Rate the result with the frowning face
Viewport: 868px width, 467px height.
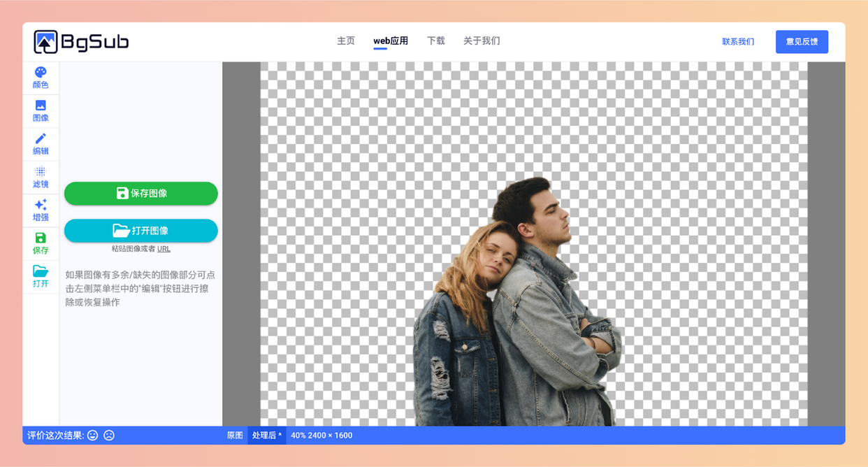tap(107, 435)
